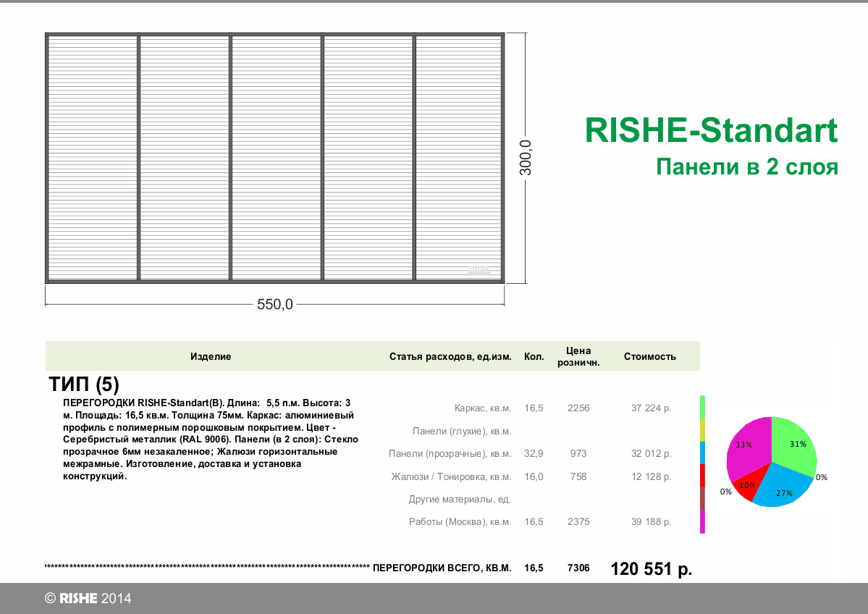Viewport: 868px width, 614px height.
Task: Click the blue legend bar beside Панели (прозрачные)
Action: click(702, 453)
